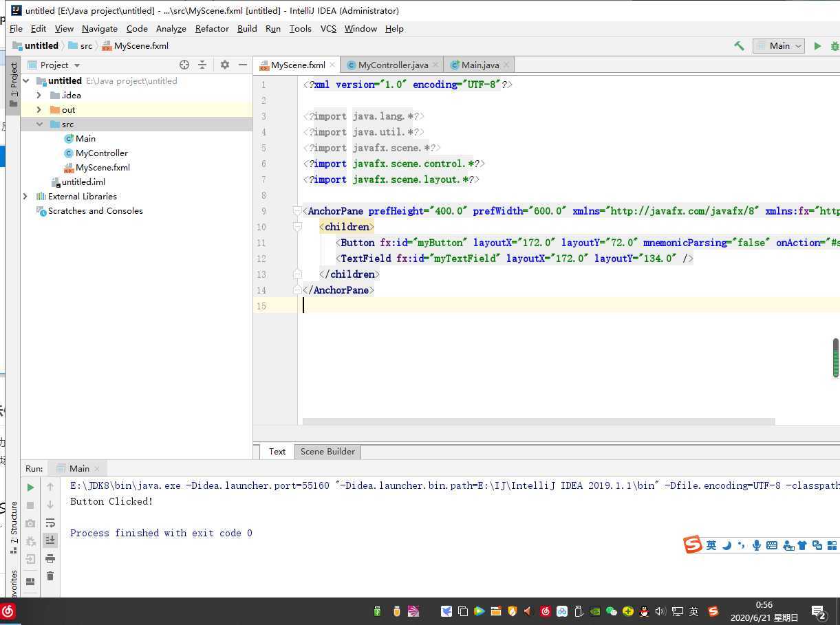
Task: Toggle Sogou IME English/Chinese mode button
Action: tap(711, 545)
